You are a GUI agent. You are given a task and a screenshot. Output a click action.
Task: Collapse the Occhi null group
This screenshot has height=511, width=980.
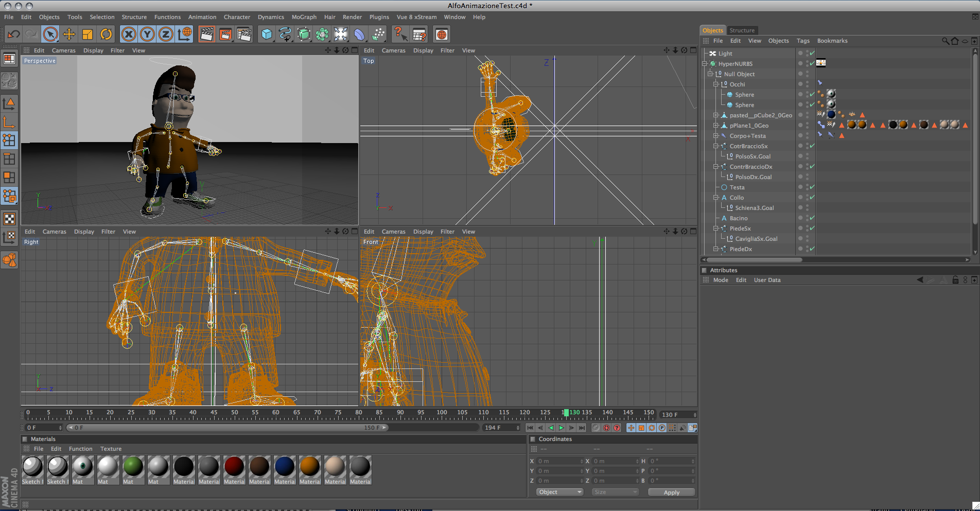point(716,84)
